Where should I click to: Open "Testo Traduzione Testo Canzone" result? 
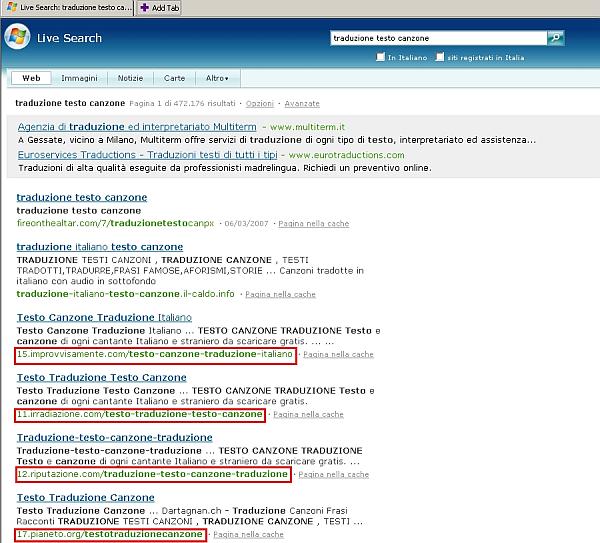pyautogui.click(x=102, y=378)
